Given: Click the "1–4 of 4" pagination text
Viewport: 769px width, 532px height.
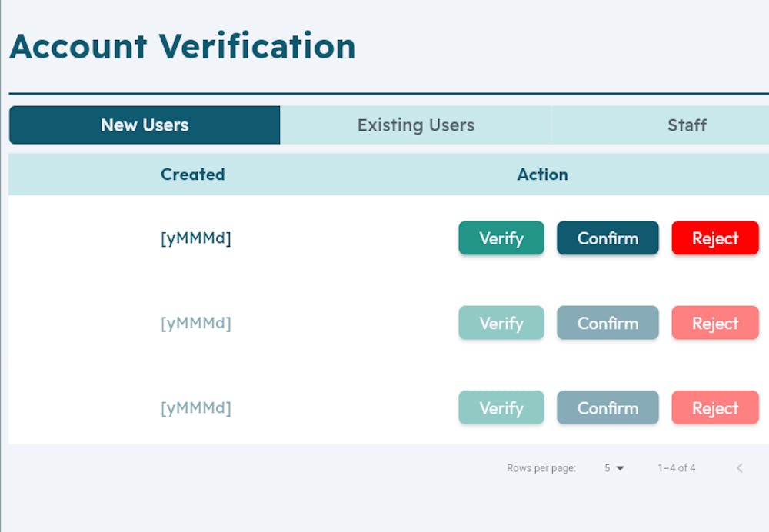Looking at the screenshot, I should tap(676, 468).
